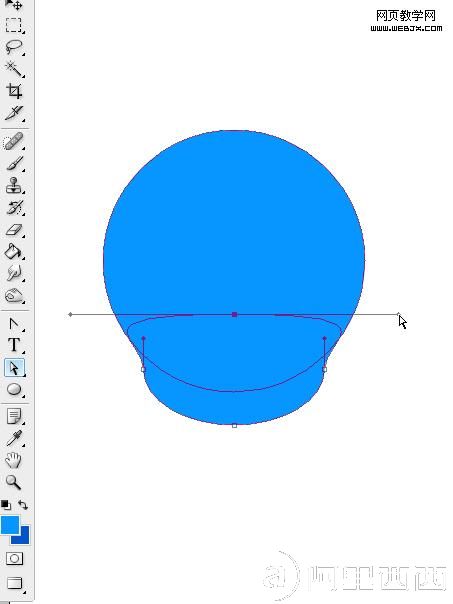Reset to default black and white colors

point(6,505)
